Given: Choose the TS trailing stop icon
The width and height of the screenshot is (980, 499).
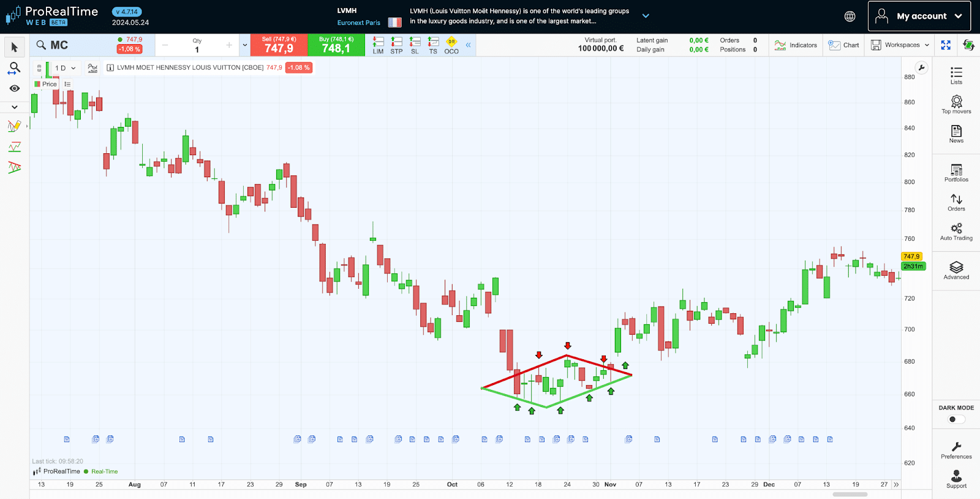Looking at the screenshot, I should click(x=433, y=45).
